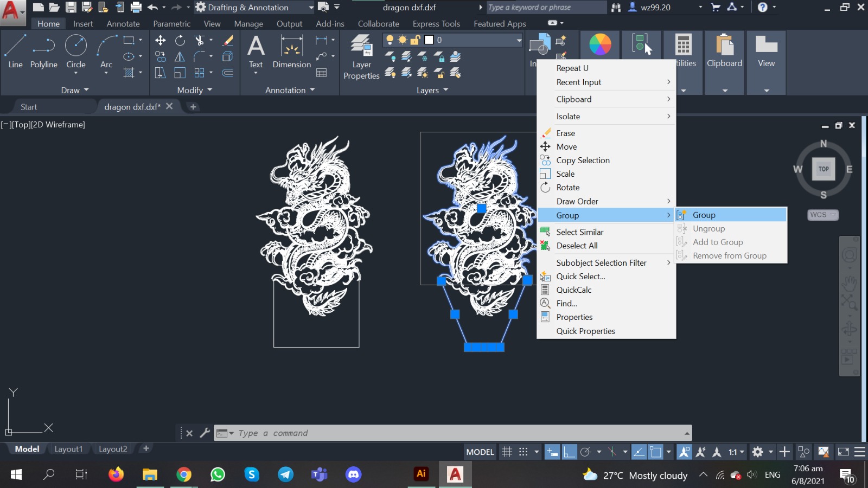Click the Fillet tool icon

click(x=200, y=56)
